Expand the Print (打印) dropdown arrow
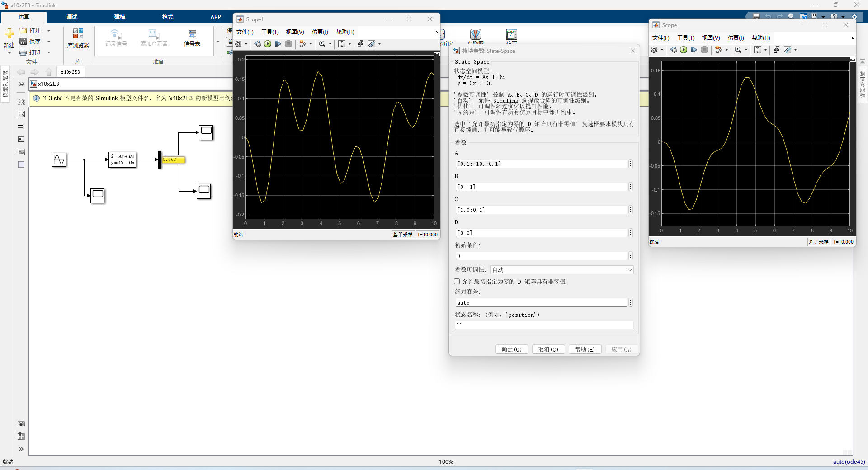This screenshot has height=470, width=868. pyautogui.click(x=49, y=52)
